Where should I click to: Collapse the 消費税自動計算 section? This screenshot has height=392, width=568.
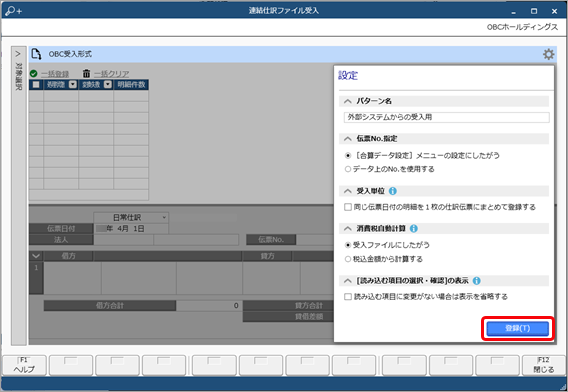click(348, 229)
